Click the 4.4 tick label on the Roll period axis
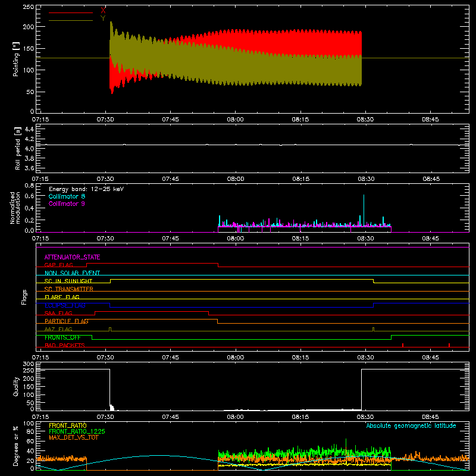Screen dimensions: 476x476 [x=29, y=129]
